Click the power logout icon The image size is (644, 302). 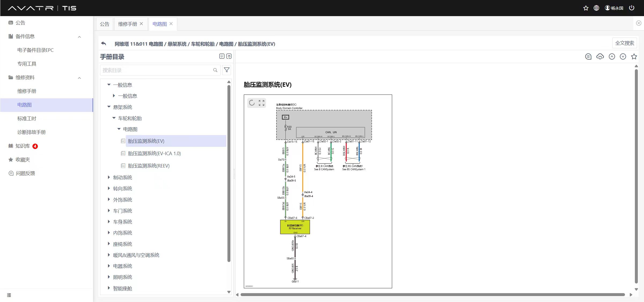coord(632,8)
